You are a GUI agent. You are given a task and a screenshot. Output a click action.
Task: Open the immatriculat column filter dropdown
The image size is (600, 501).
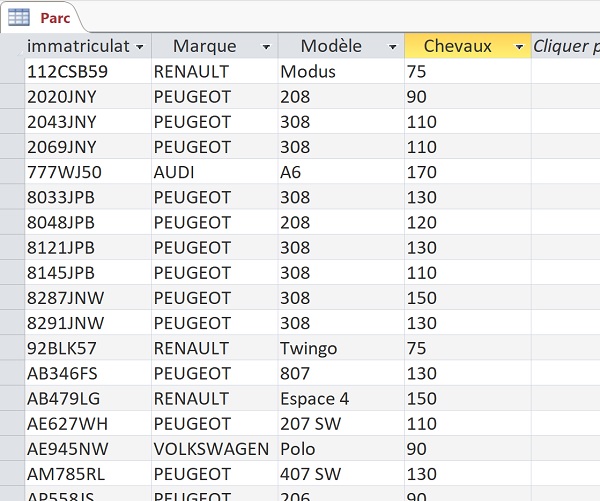coord(140,47)
